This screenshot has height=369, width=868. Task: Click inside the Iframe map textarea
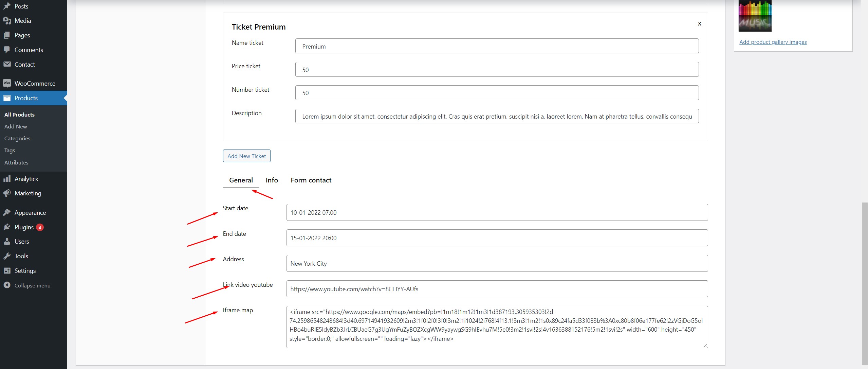pos(497,327)
